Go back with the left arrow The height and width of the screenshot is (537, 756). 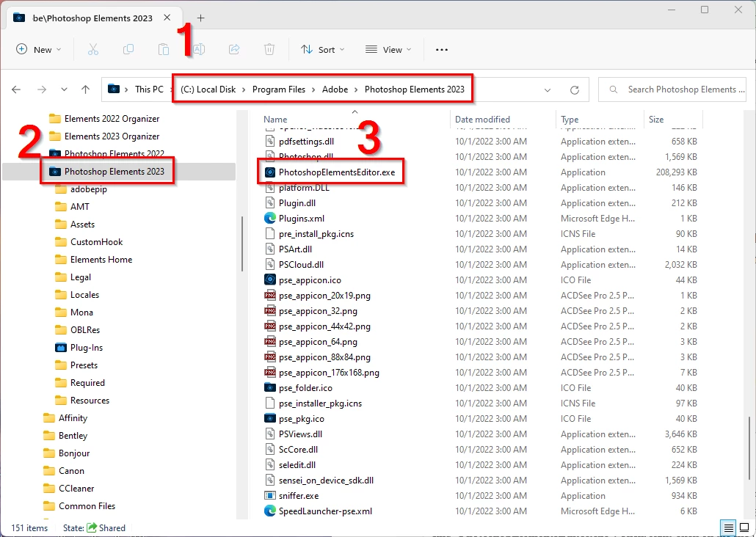click(x=16, y=89)
